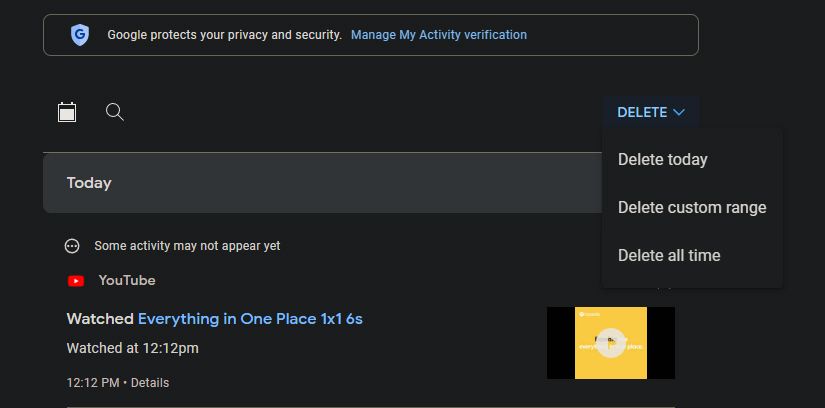Click the Watched at 12:12pm timestamp
825x408 pixels.
pos(132,348)
